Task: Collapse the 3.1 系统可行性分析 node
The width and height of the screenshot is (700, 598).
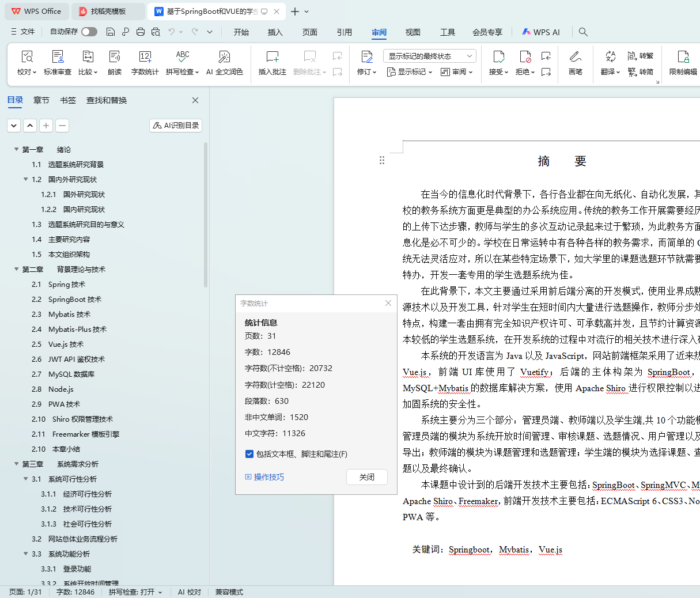Action: (25, 479)
